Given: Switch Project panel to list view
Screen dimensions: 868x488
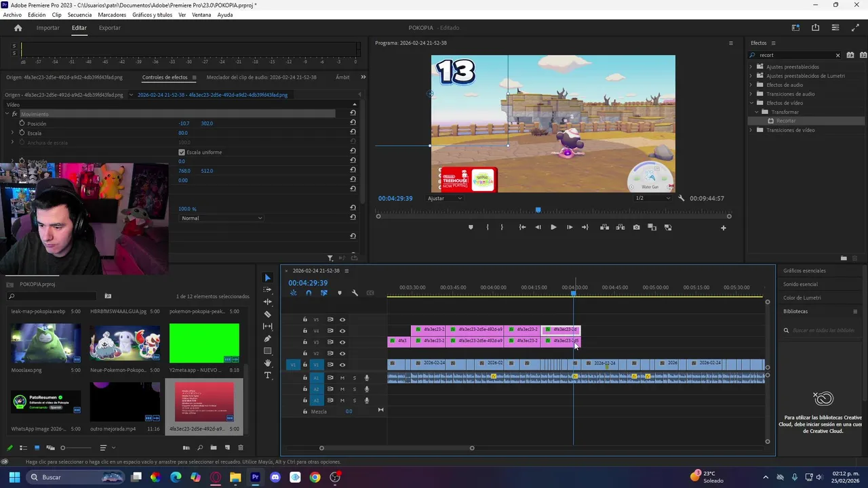Looking at the screenshot, I should [x=23, y=447].
